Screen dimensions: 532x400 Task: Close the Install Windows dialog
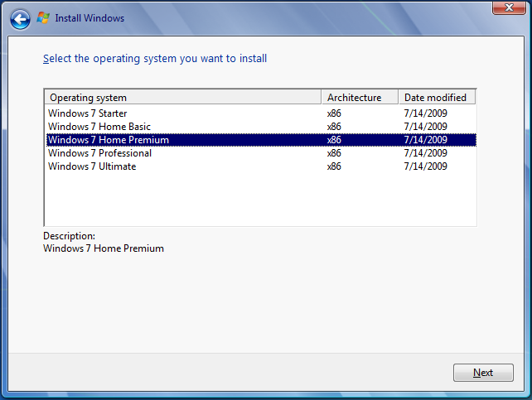(x=509, y=7)
